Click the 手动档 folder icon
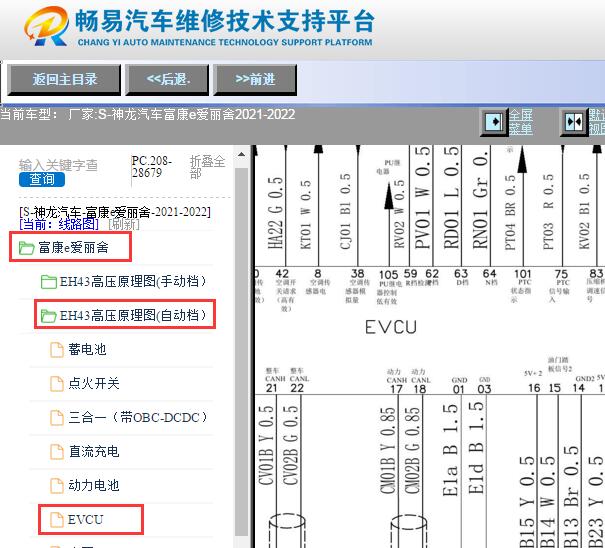This screenshot has height=548, width=605. click(49, 282)
